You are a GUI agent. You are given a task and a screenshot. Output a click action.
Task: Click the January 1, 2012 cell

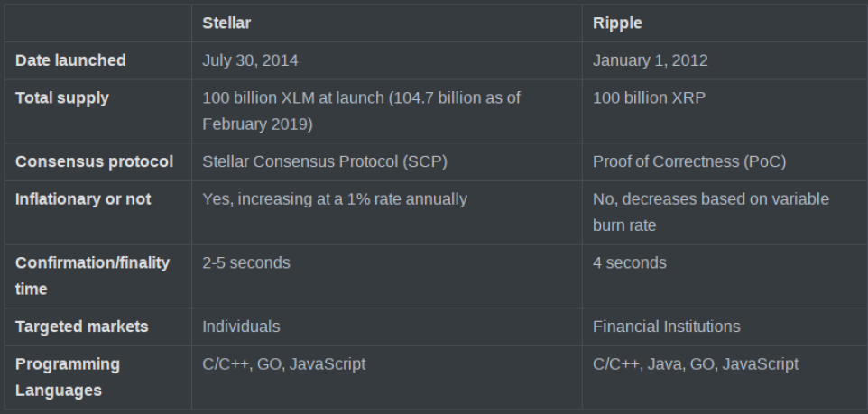pos(650,60)
